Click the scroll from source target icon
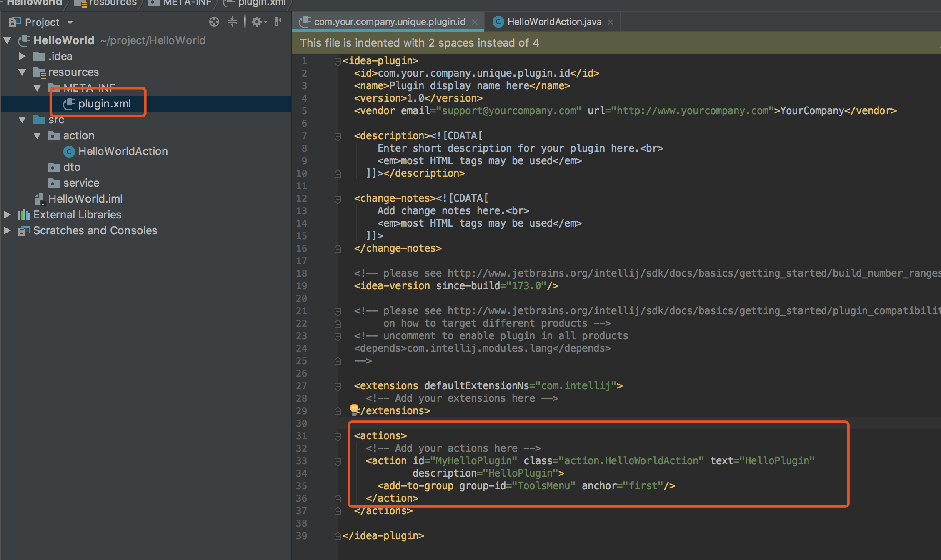Image resolution: width=941 pixels, height=560 pixels. click(x=214, y=22)
